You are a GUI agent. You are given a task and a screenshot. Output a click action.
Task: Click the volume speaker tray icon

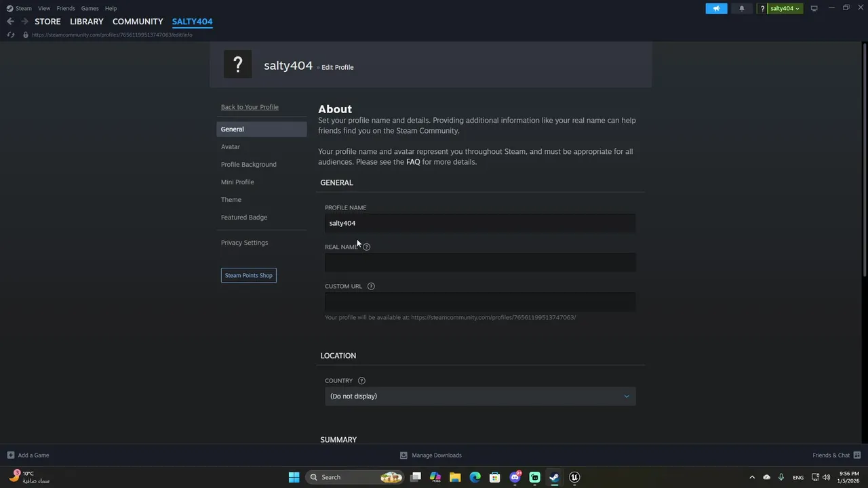pyautogui.click(x=826, y=477)
